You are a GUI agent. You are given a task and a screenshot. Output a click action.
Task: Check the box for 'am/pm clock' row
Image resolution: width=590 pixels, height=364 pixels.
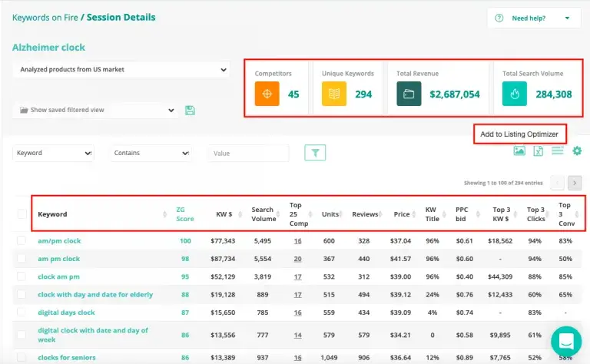click(22, 241)
